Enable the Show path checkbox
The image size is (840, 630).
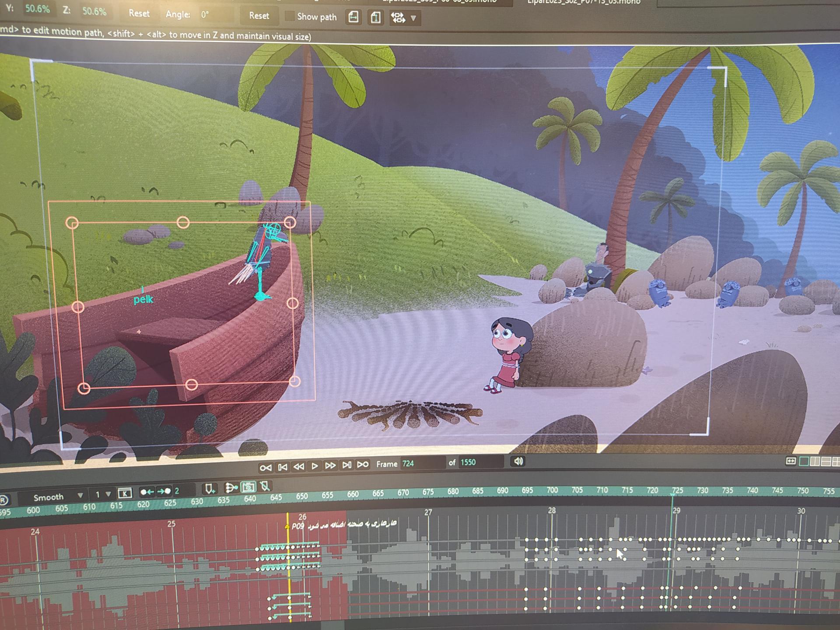point(289,16)
